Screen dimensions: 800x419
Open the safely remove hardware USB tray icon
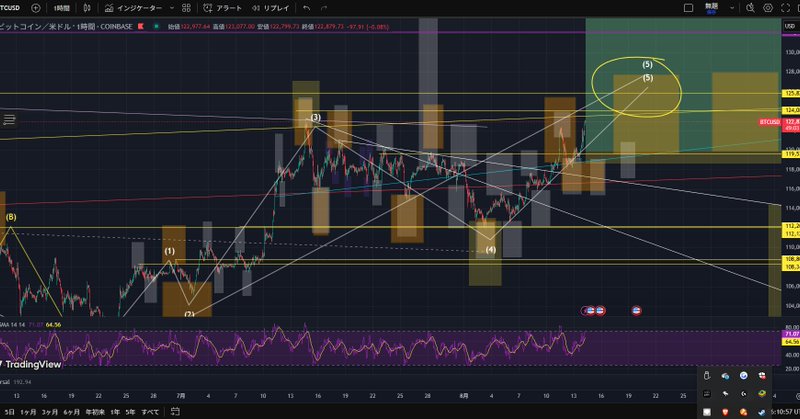[x=707, y=376]
